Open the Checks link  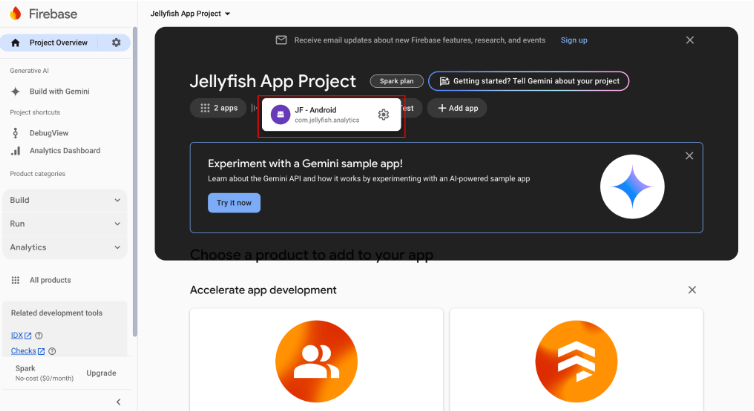click(x=27, y=351)
